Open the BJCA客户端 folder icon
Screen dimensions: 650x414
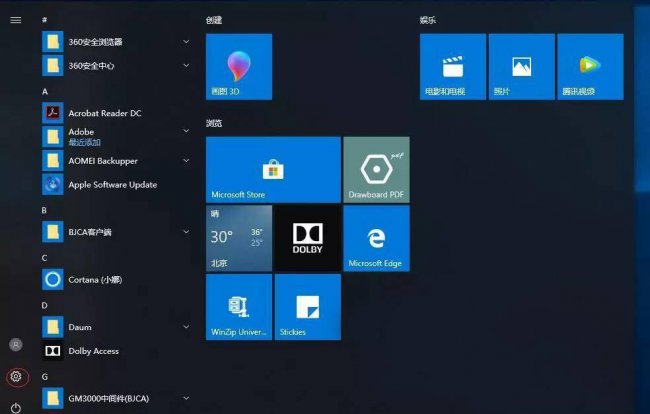53,232
